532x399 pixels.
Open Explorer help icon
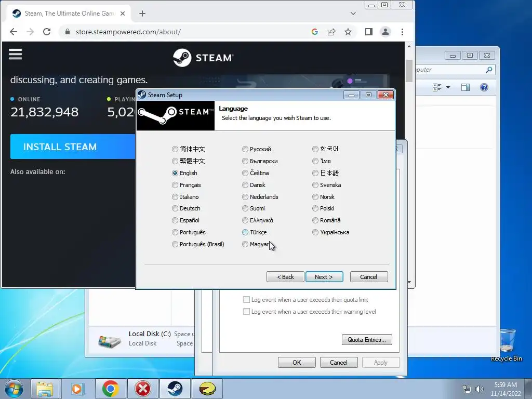pos(484,87)
